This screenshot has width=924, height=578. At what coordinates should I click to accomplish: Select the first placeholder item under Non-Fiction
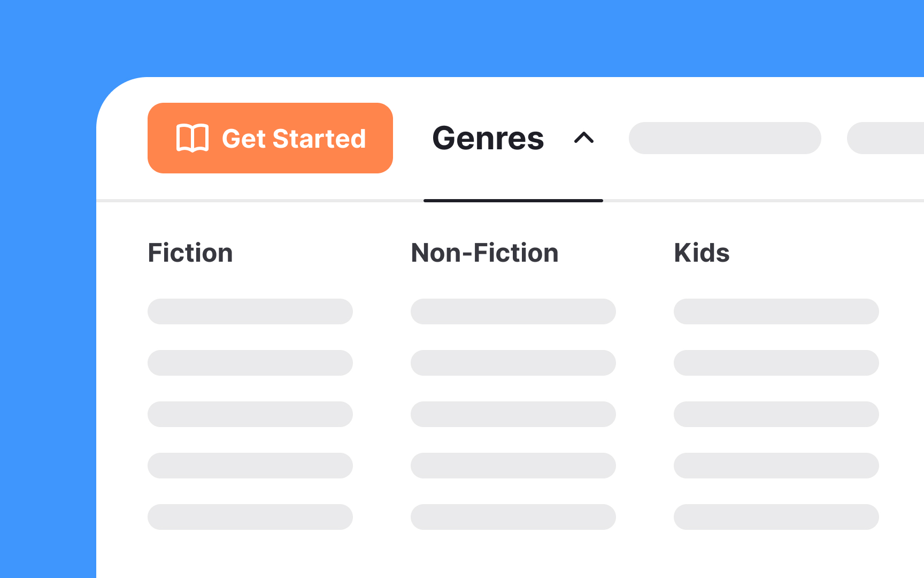coord(513,311)
